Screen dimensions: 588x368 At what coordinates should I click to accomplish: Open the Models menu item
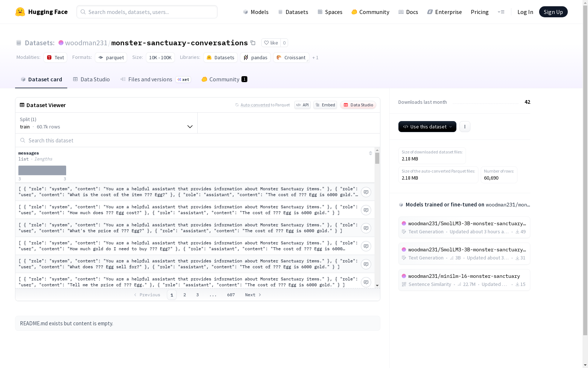256,12
